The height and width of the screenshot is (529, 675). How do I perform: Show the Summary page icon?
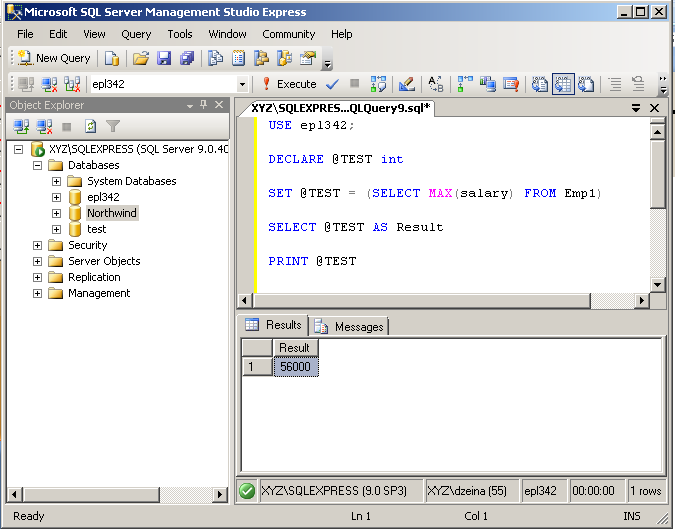[x=238, y=58]
